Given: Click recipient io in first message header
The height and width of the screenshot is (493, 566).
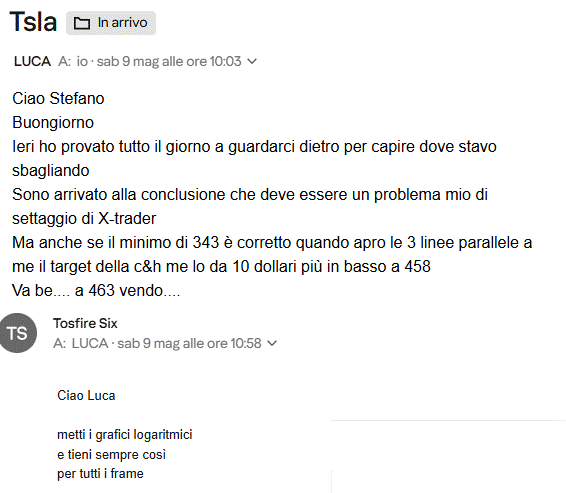Looking at the screenshot, I should click(82, 61).
